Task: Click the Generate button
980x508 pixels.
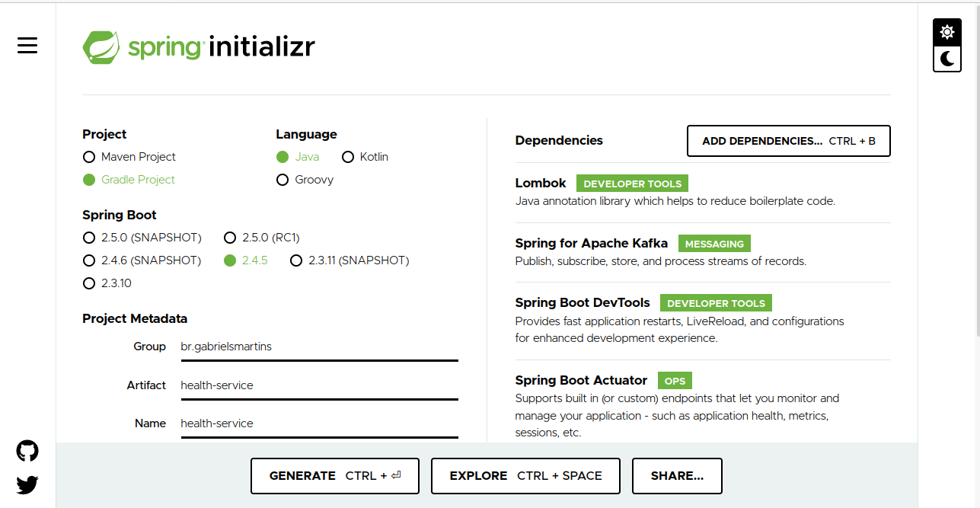Action: pos(335,476)
